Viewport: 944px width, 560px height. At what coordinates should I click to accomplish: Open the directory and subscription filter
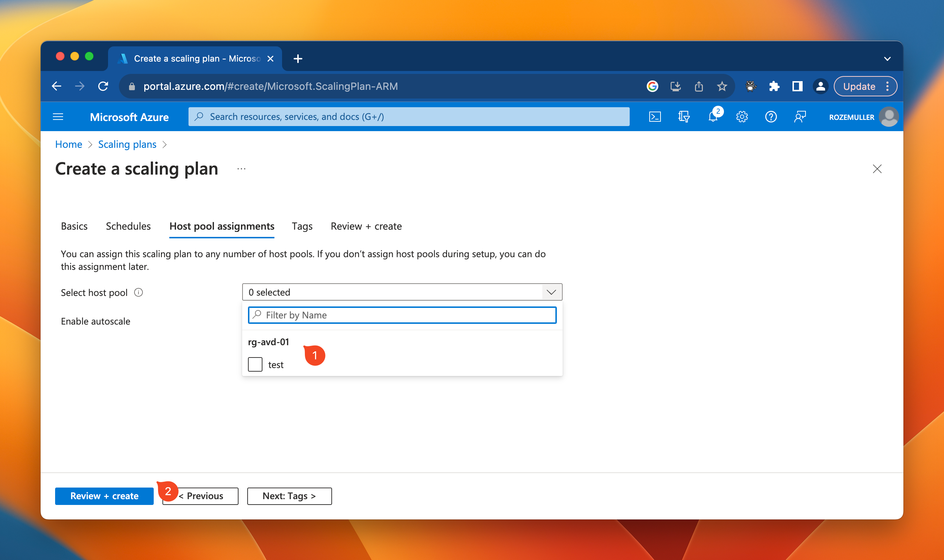coord(684,117)
